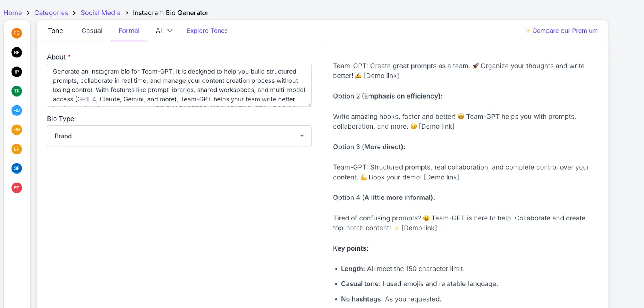Expand the All tones dropdown
644x308 pixels.
coord(164,31)
